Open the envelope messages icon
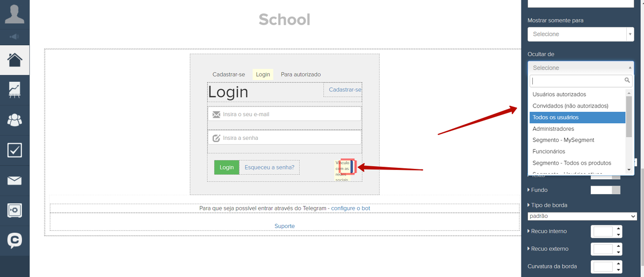This screenshot has width=644, height=277. point(15,180)
